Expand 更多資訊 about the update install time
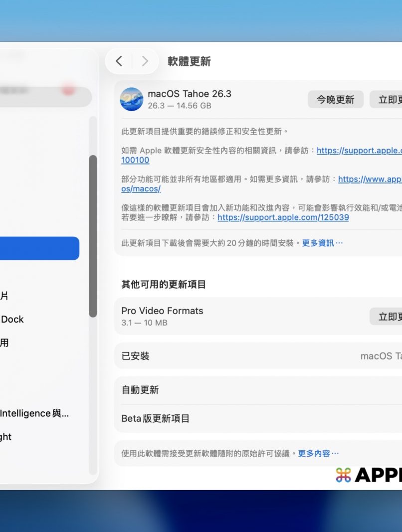 322,243
